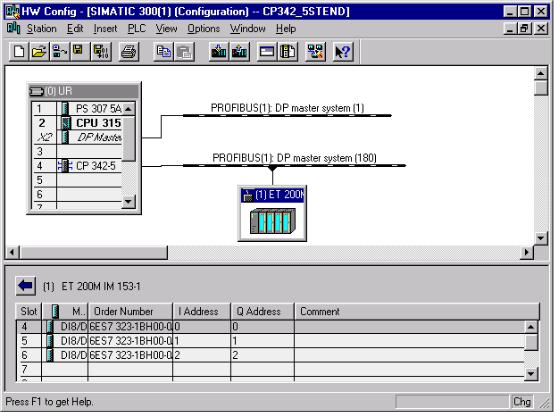Click the Save floppy disk icon
554x412 pixels.
point(79,52)
